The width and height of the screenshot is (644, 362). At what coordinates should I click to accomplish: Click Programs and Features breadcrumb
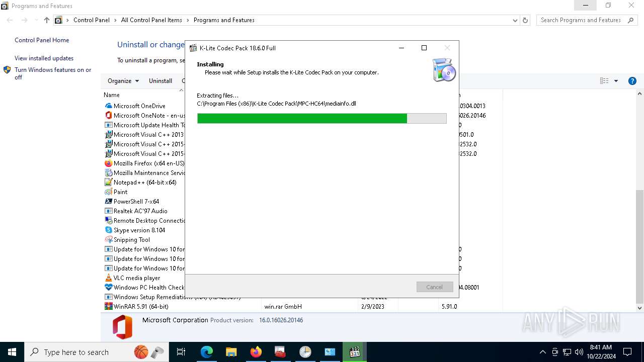[x=224, y=20]
